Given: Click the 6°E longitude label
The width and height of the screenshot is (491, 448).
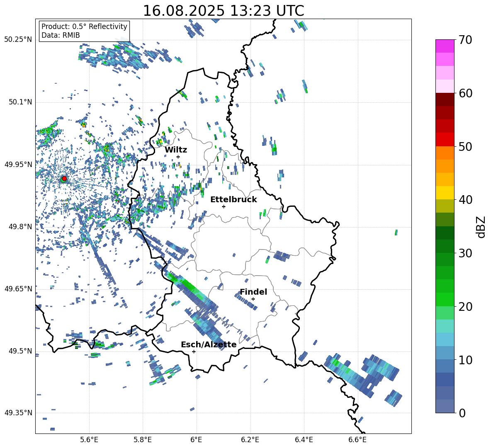Looking at the screenshot, I should pyautogui.click(x=196, y=440).
